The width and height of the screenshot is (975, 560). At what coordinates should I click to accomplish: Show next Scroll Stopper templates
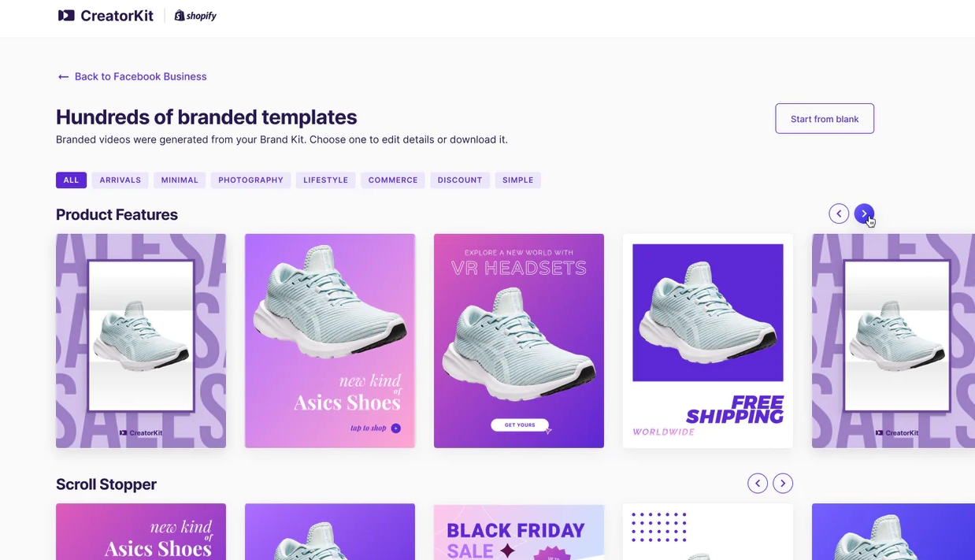(x=783, y=484)
